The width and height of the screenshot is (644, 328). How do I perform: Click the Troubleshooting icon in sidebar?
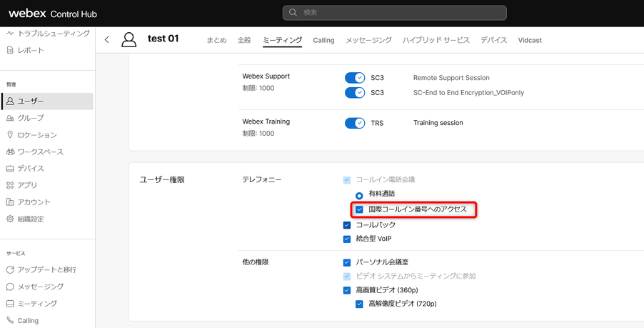10,34
